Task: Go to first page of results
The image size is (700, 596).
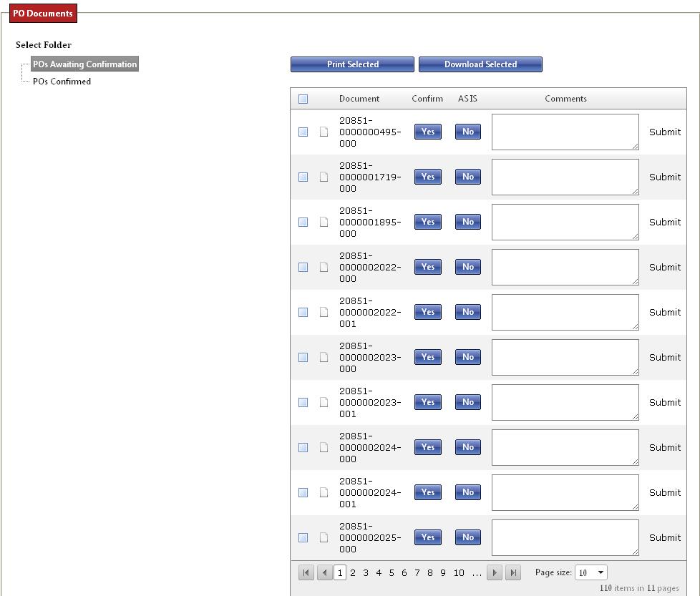Action: click(306, 572)
